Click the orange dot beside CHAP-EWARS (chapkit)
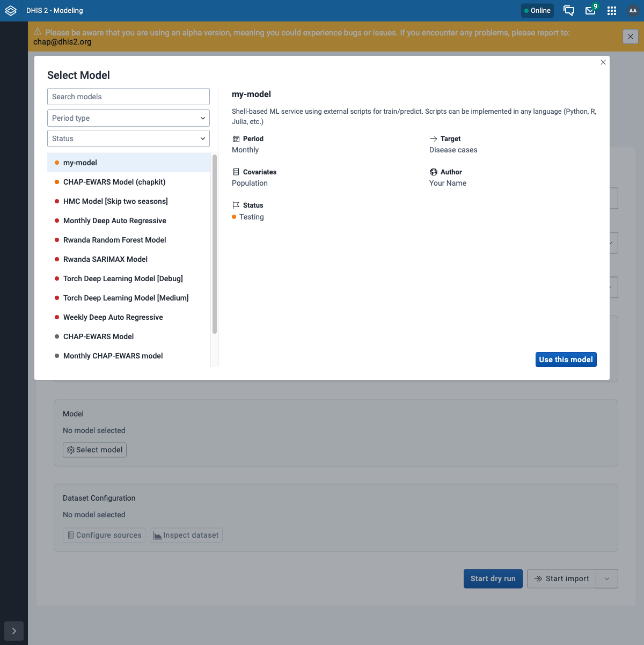Viewport: 644px width, 645px height. click(x=57, y=182)
